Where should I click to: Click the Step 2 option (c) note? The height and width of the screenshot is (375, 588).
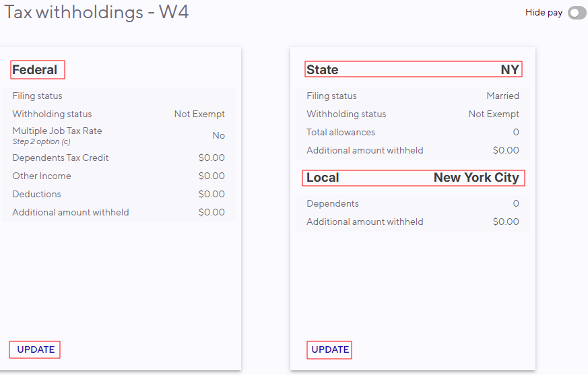(x=41, y=142)
